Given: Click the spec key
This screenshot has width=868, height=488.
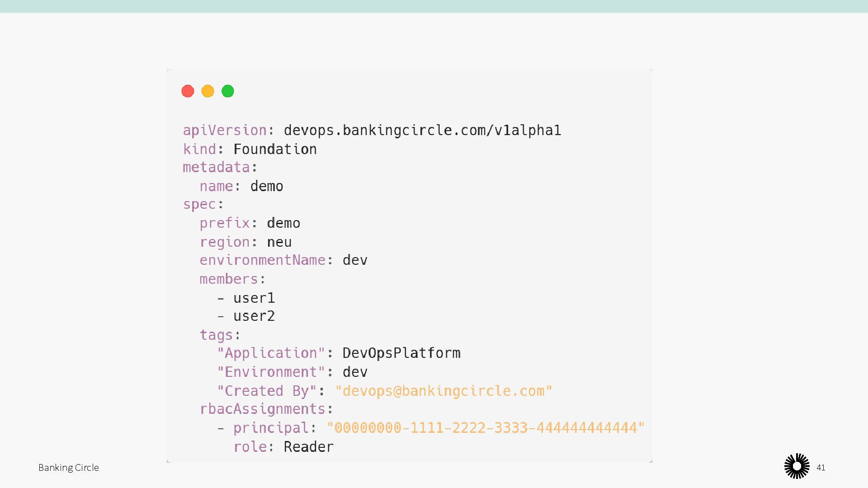Looking at the screenshot, I should [199, 204].
